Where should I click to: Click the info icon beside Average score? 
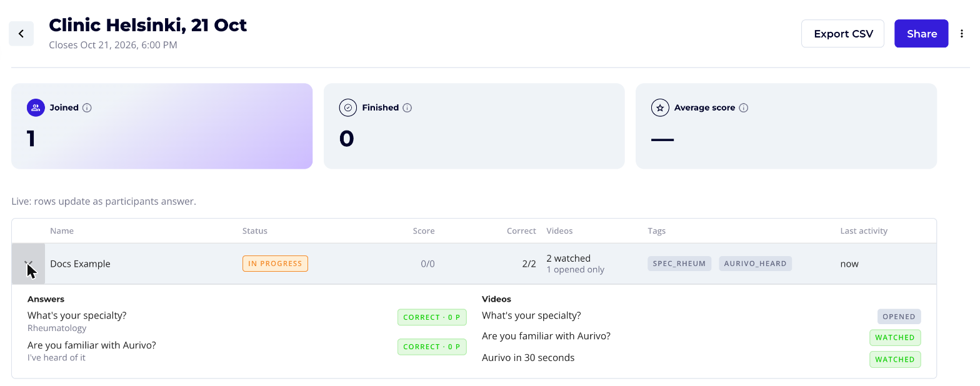[743, 107]
